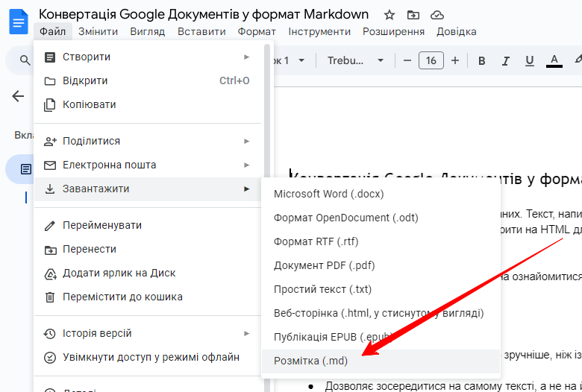
Task: Open the Змінити menu
Action: [98, 31]
